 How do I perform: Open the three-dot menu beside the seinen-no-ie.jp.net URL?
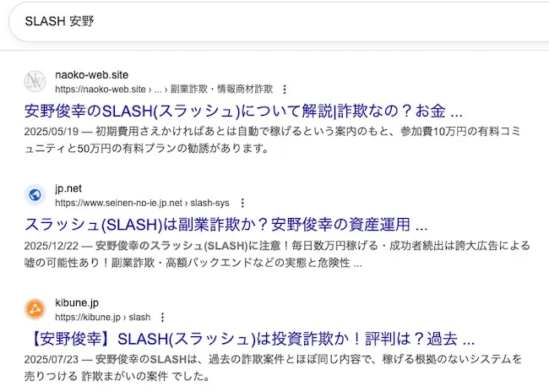click(242, 203)
